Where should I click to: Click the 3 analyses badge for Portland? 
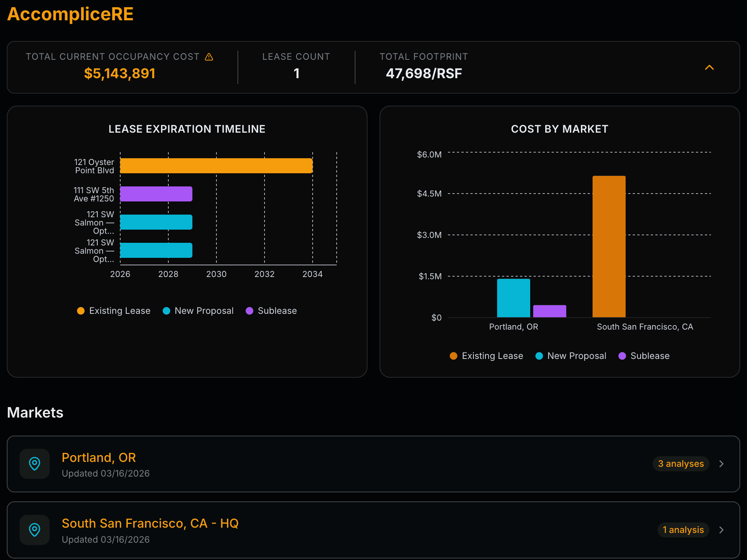click(680, 464)
